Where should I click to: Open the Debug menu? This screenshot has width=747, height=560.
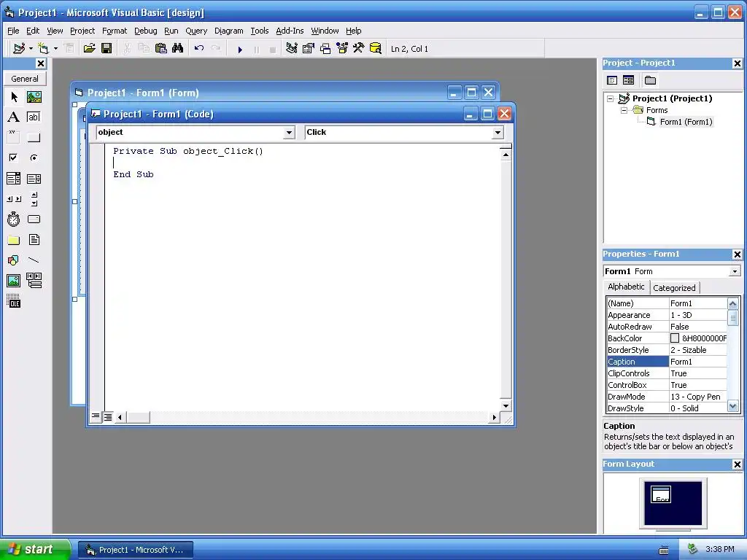(x=145, y=31)
